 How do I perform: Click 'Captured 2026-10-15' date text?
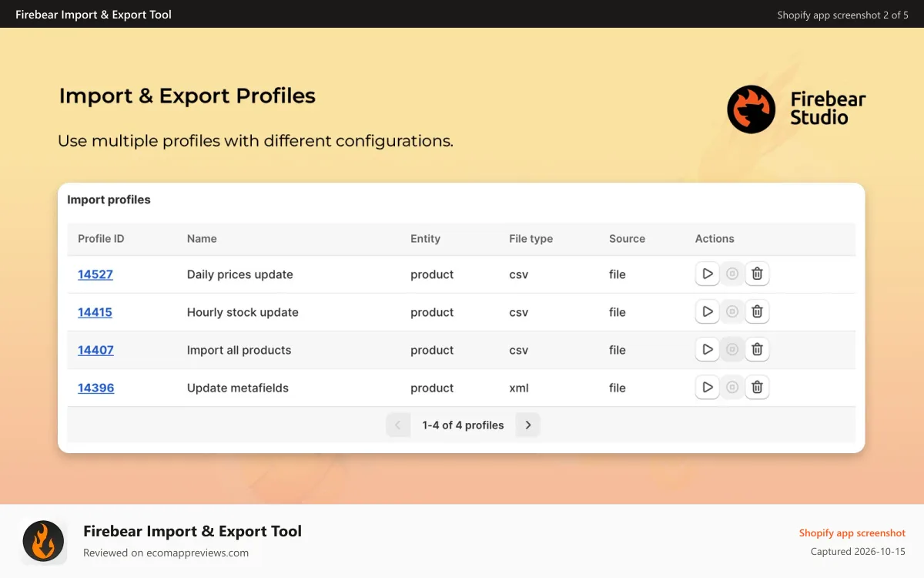pyautogui.click(x=858, y=551)
